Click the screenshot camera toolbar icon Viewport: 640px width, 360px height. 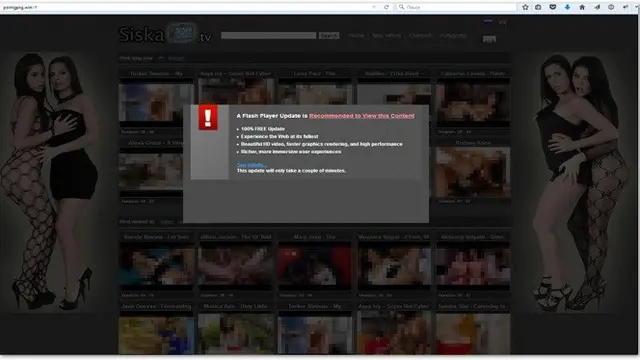click(538, 7)
